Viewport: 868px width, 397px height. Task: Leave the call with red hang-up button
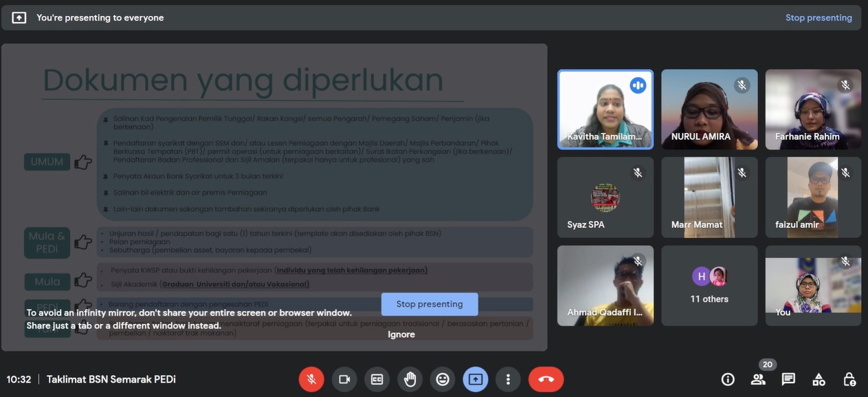coord(546,379)
